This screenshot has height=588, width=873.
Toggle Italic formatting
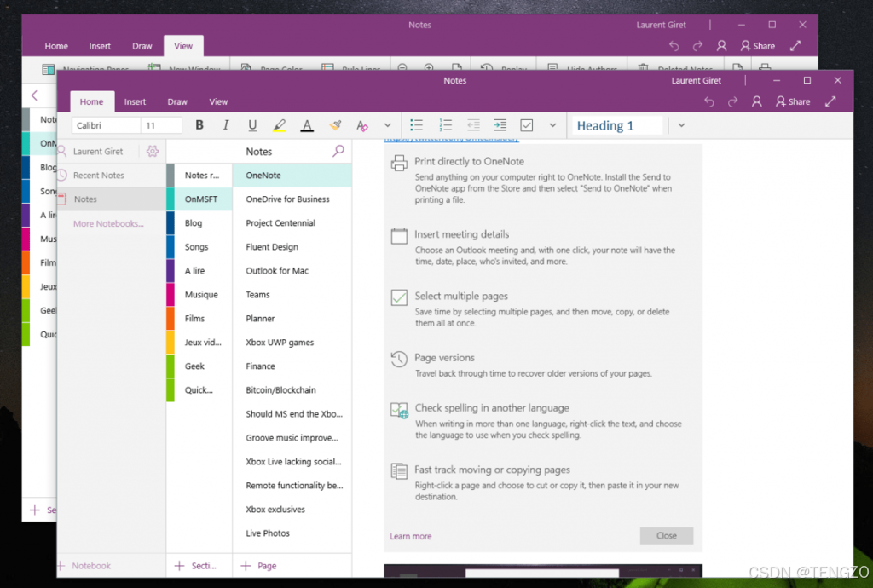[x=225, y=125]
